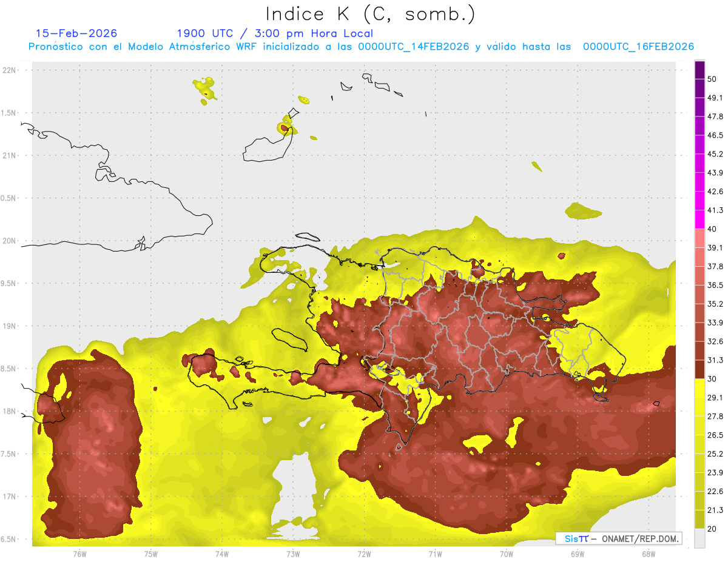Click the colorbar value 49.1

[x=715, y=98]
